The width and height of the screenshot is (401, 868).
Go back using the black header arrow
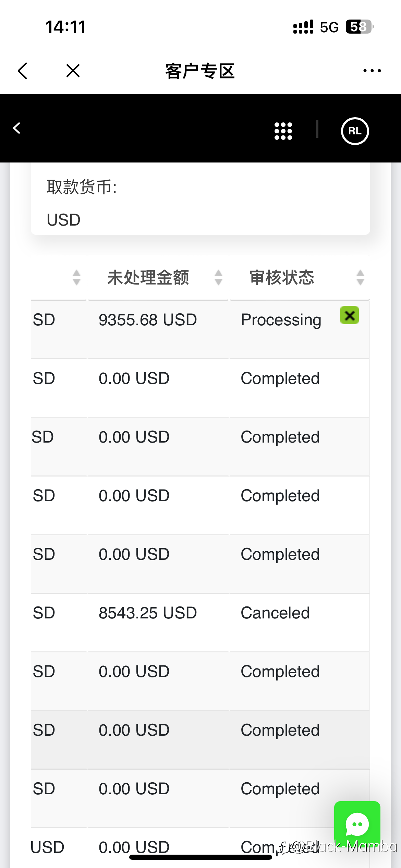coord(16,128)
